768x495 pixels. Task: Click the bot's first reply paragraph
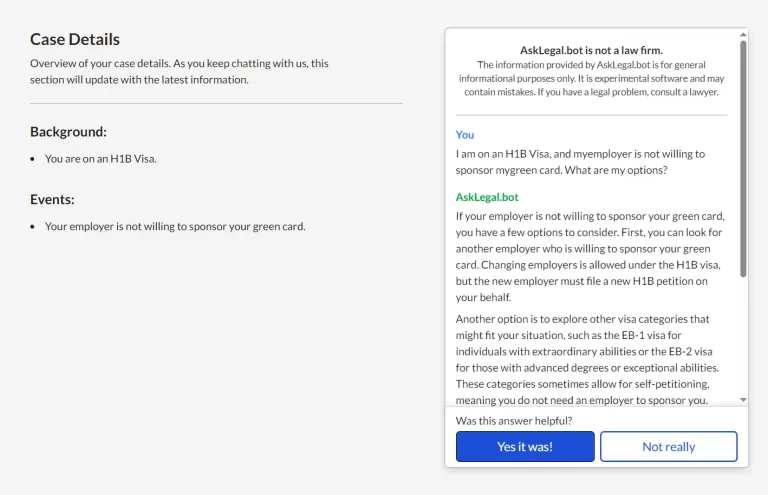[x=590, y=256]
